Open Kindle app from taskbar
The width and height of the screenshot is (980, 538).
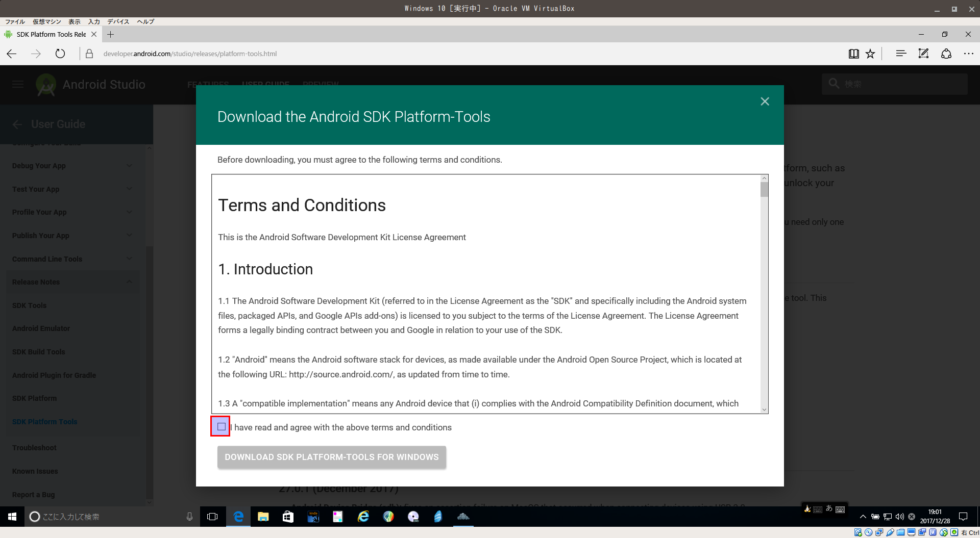coord(313,517)
